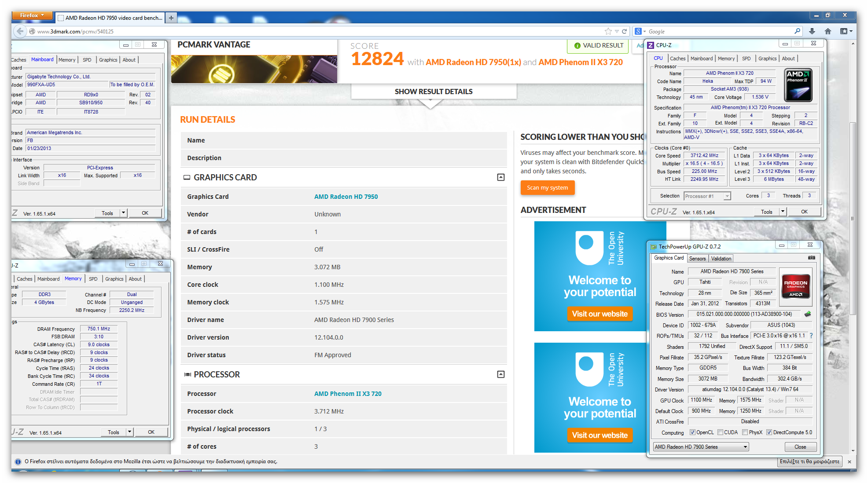
Task: Open Tools dropdown arrow in Memory CPU-Z window
Action: 129,432
